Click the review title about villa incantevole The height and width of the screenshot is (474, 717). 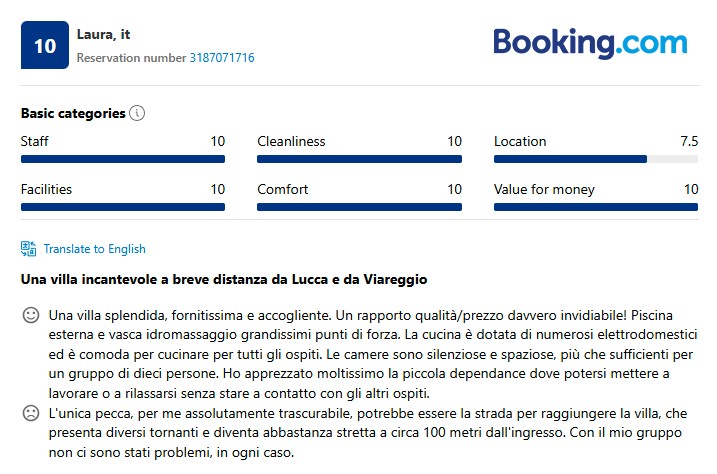coord(224,278)
